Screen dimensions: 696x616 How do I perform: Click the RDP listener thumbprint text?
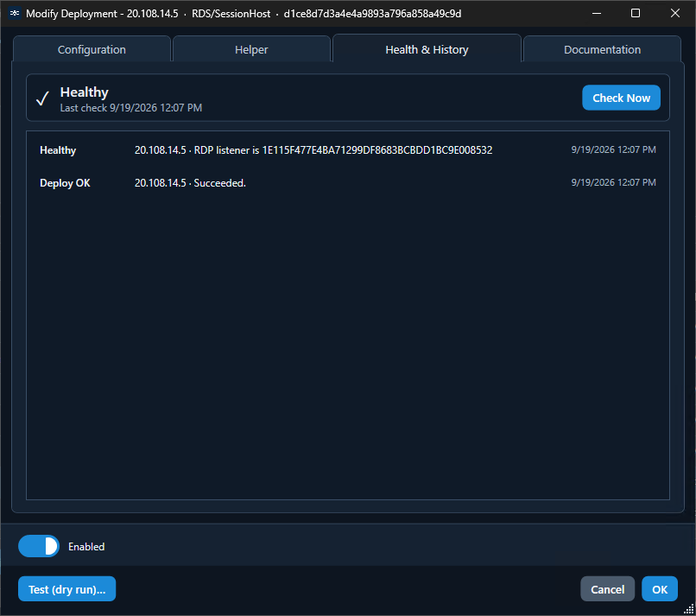tap(377, 150)
